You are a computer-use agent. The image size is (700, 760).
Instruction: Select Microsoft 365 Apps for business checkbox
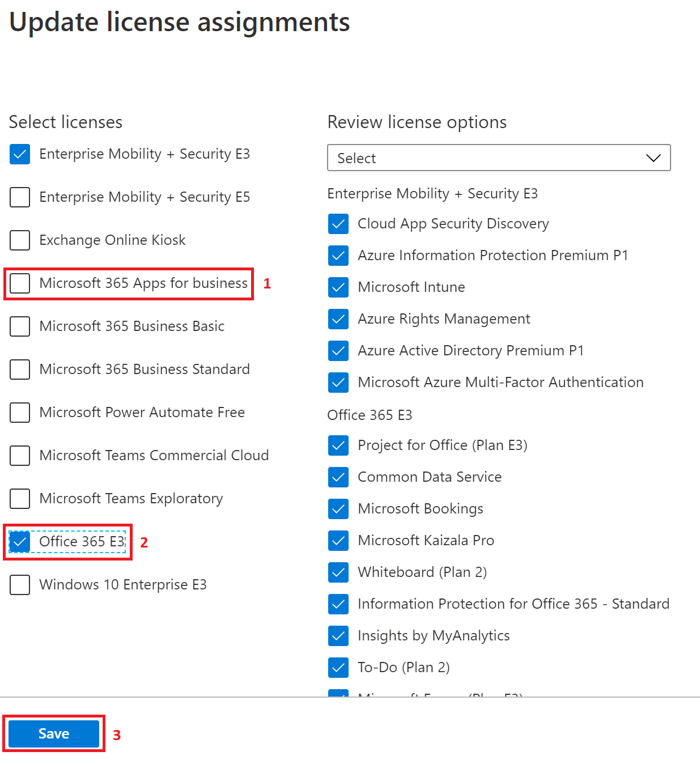tap(20, 283)
